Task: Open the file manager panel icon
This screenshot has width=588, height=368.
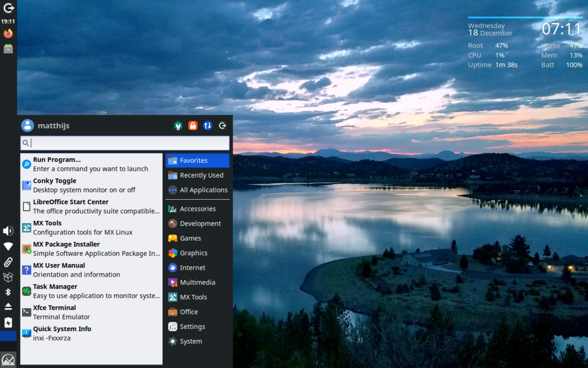Action: tap(8, 49)
